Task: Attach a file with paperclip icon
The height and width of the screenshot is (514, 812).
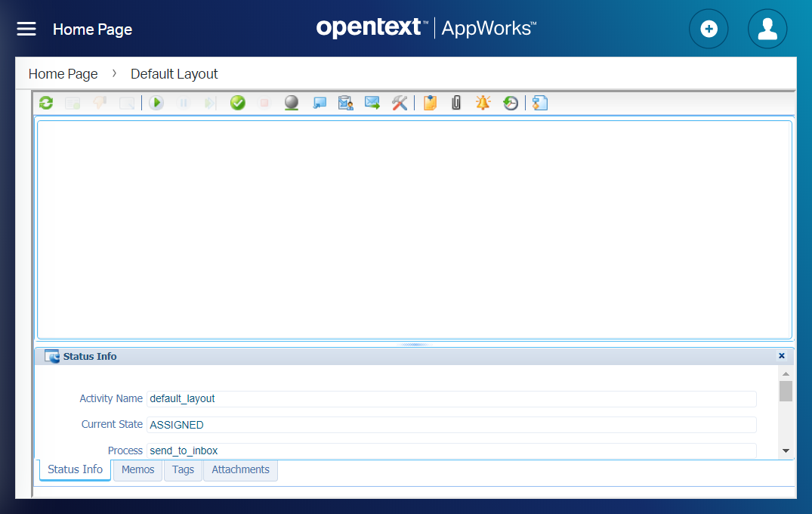Action: [455, 103]
